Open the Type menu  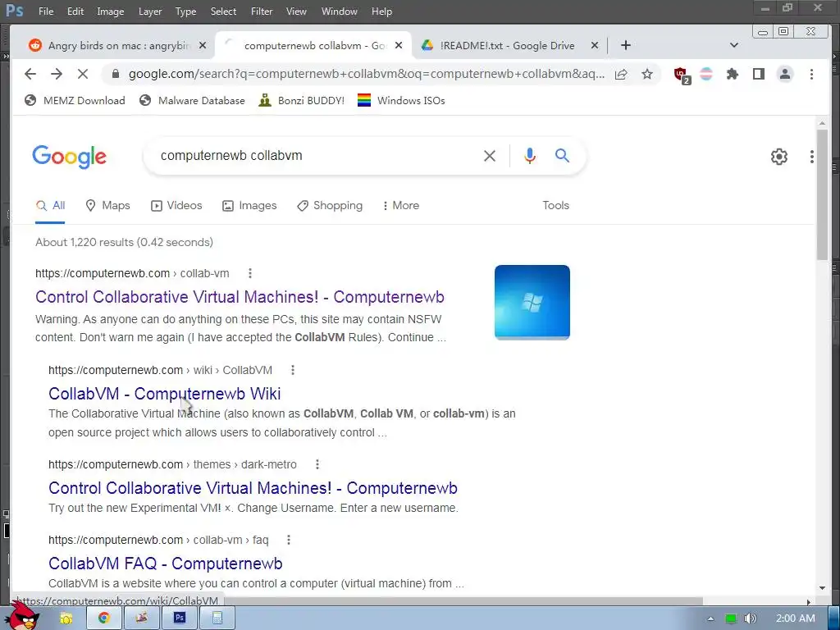[x=185, y=11]
